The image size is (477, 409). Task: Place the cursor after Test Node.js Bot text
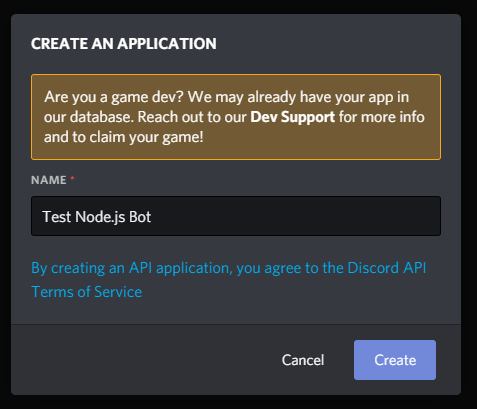pos(152,217)
